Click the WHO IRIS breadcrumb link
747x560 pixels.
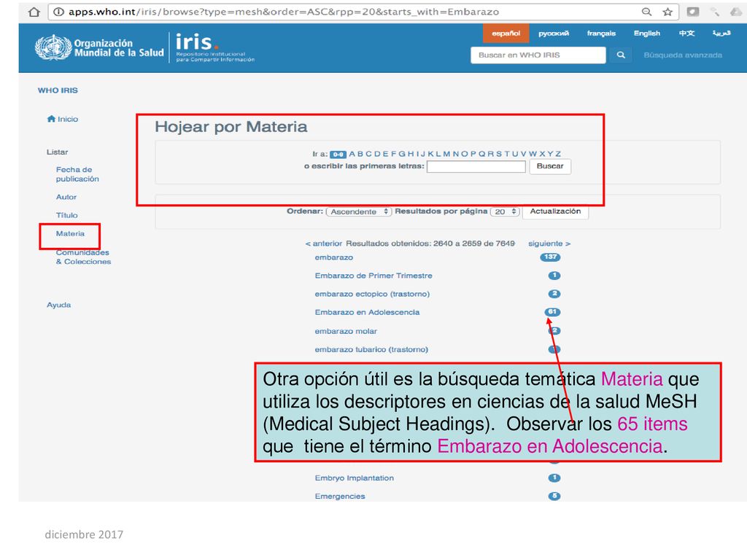[x=58, y=90]
